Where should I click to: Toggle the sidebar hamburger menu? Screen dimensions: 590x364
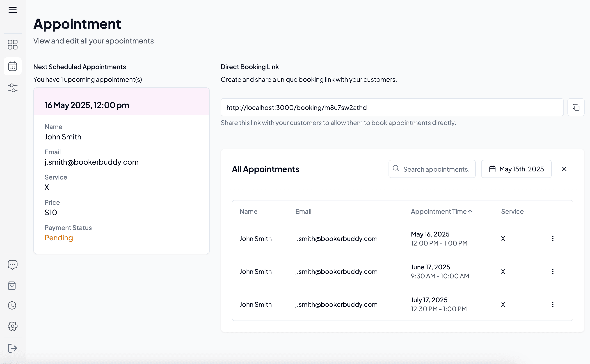[x=12, y=10]
